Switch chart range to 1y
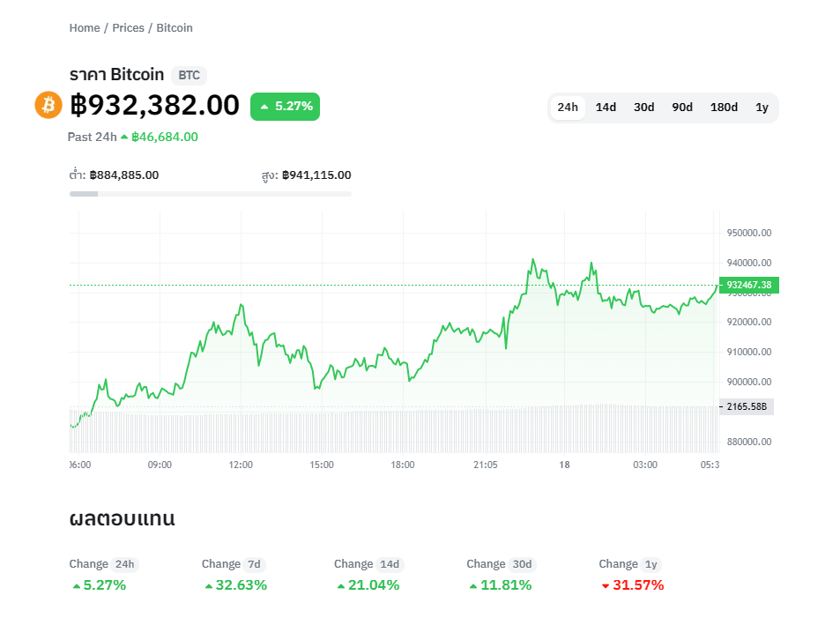This screenshot has width=840, height=625. (762, 108)
